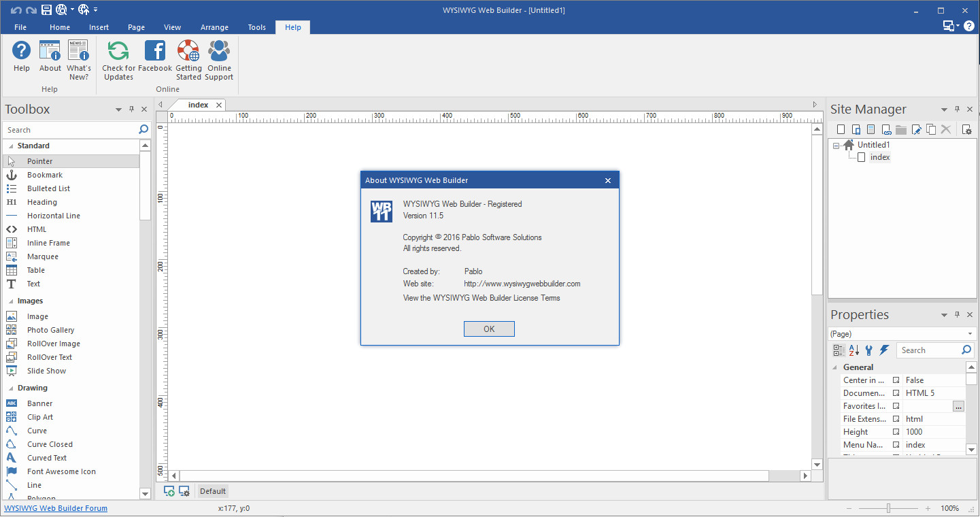Image resolution: width=980 pixels, height=517 pixels.
Task: Pick the Font Awesome Icon tool
Action: pos(71,471)
